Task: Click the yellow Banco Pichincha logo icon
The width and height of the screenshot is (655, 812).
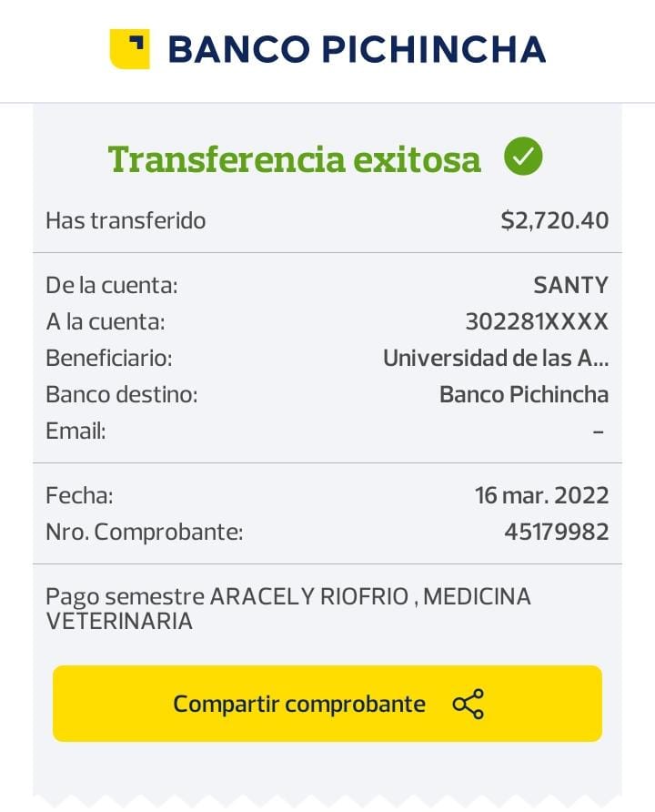Action: click(x=129, y=49)
